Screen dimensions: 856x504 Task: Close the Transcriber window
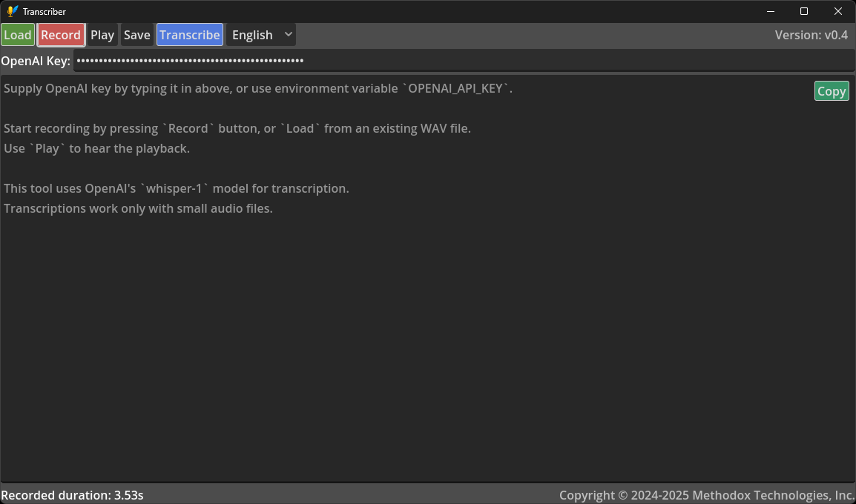pos(838,11)
